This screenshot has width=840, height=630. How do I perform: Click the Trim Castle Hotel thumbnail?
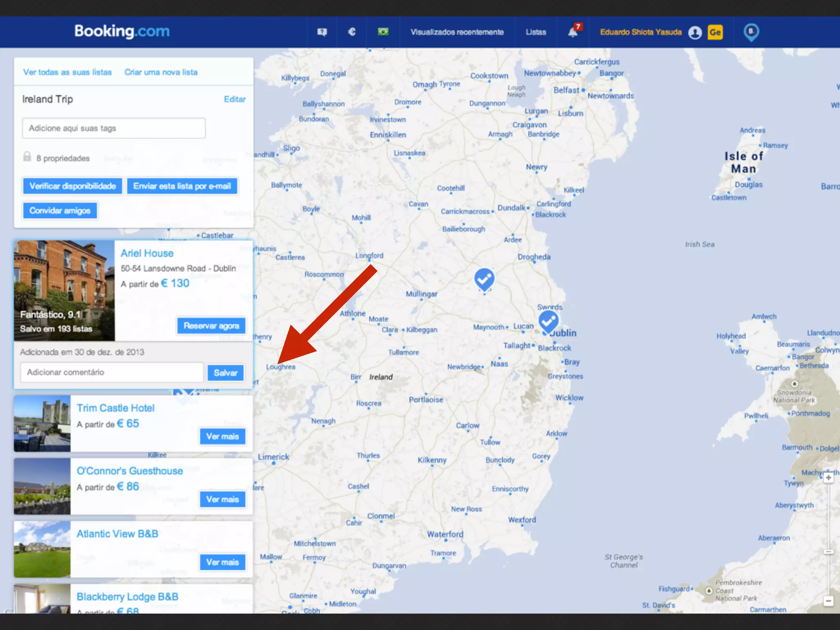click(x=42, y=423)
